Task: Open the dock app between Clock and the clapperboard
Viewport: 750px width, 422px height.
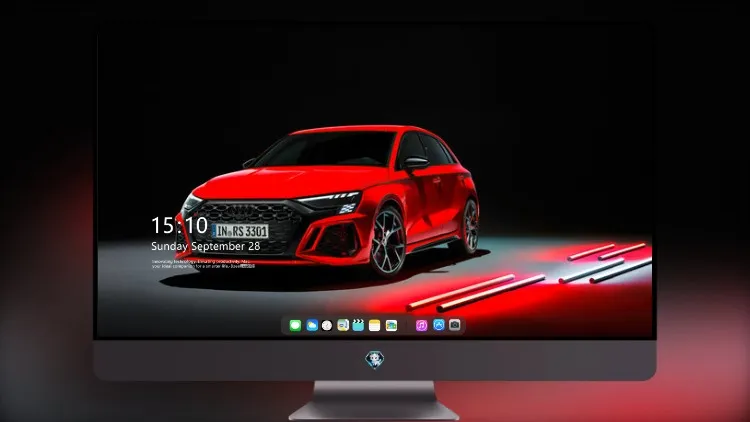Action: point(343,325)
